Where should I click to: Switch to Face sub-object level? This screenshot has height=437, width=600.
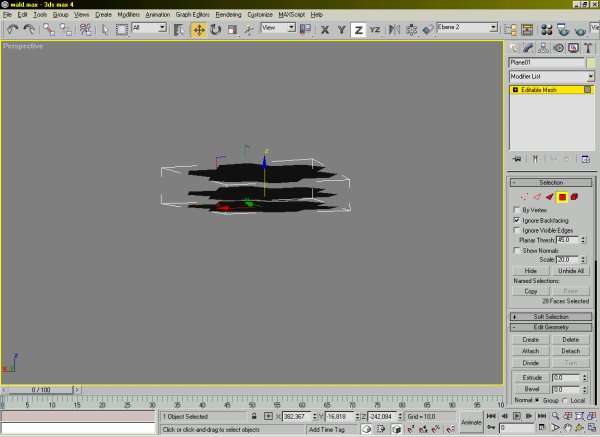[x=549, y=197]
